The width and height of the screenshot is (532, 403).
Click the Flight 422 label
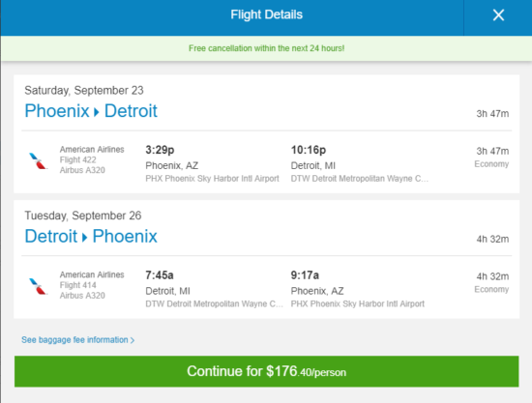coord(78,159)
